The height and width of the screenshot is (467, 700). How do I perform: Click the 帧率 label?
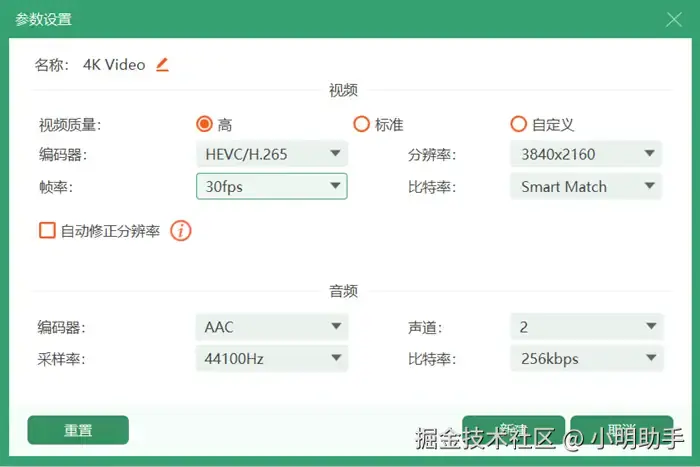coord(56,187)
